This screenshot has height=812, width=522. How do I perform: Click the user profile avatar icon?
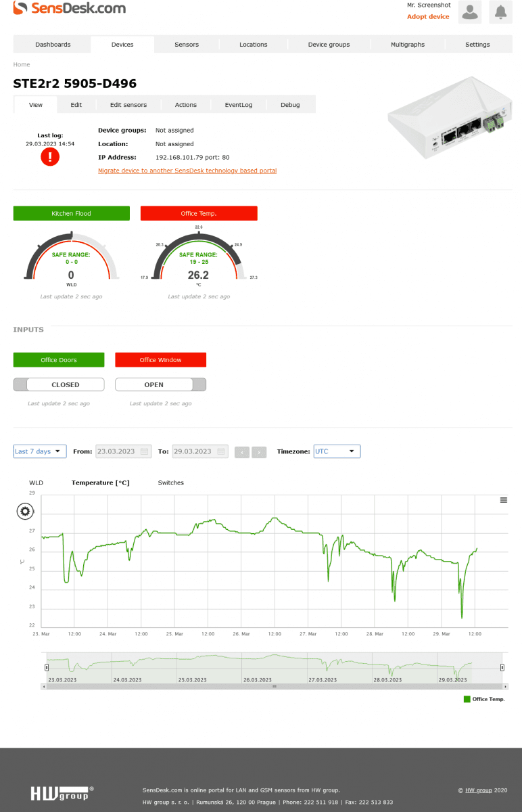point(469,12)
